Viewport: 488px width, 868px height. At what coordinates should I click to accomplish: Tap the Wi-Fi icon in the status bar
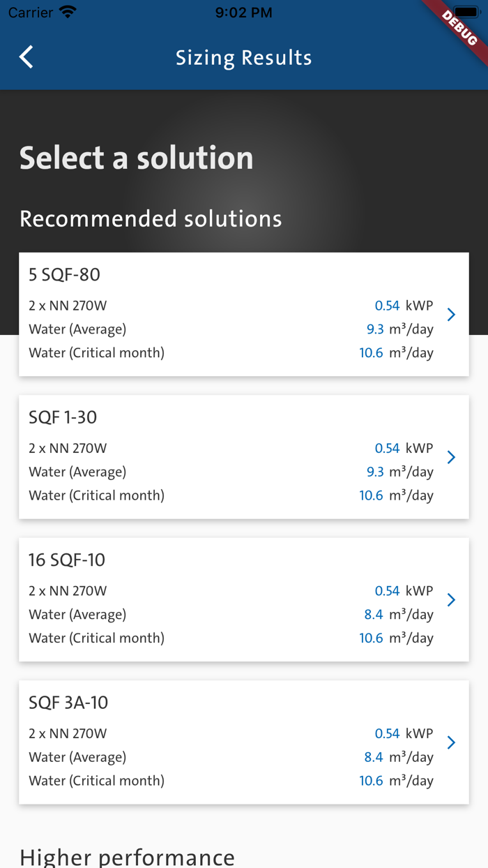click(x=68, y=11)
